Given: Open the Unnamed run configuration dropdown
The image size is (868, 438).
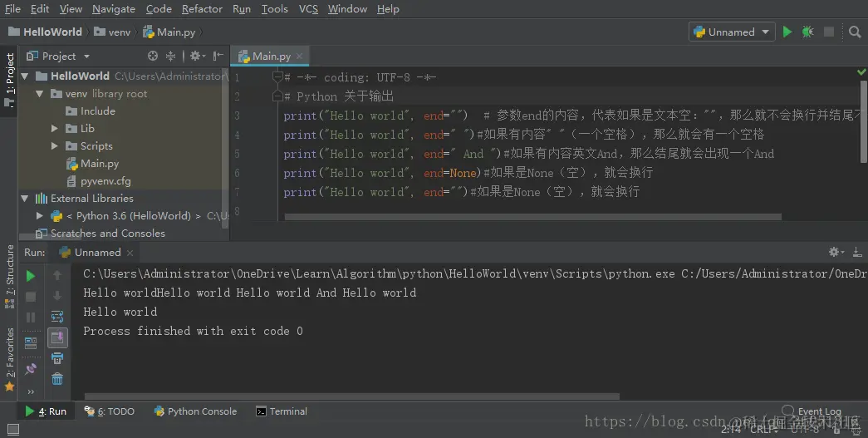Looking at the screenshot, I should tap(731, 32).
